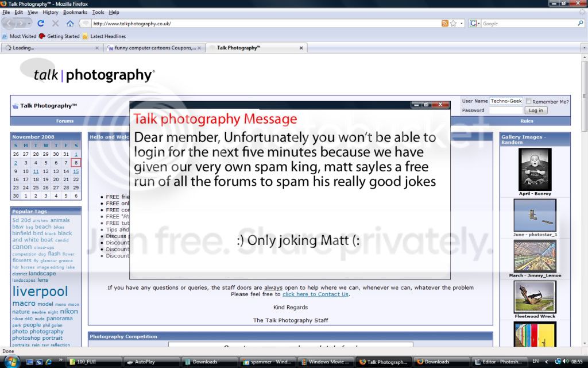
Task: Open the Fleetwood Wreck gallery thumbnail
Action: coord(535,297)
